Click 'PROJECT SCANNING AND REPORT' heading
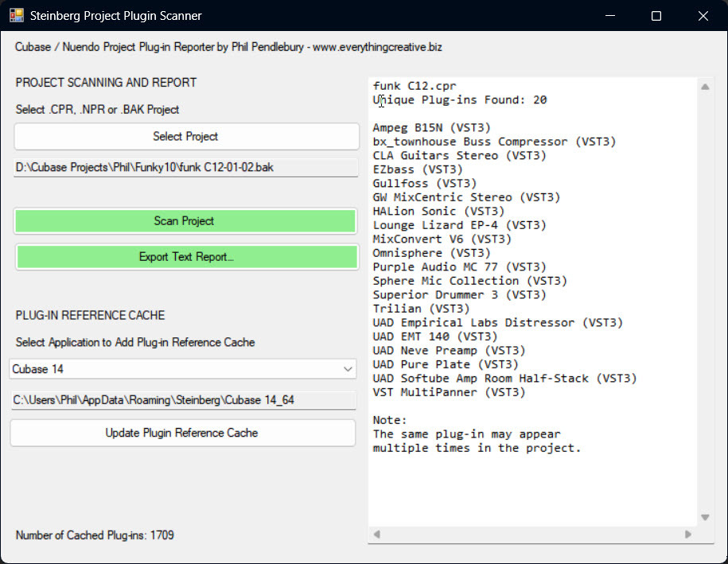Image resolution: width=728 pixels, height=564 pixels. click(107, 83)
